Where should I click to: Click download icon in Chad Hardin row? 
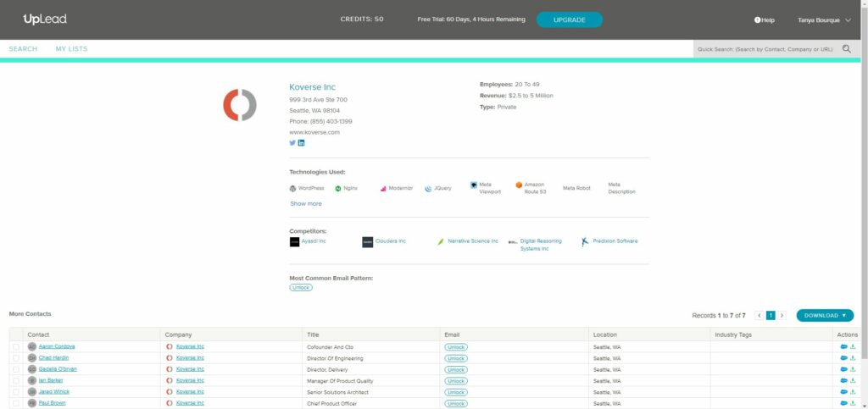point(853,358)
